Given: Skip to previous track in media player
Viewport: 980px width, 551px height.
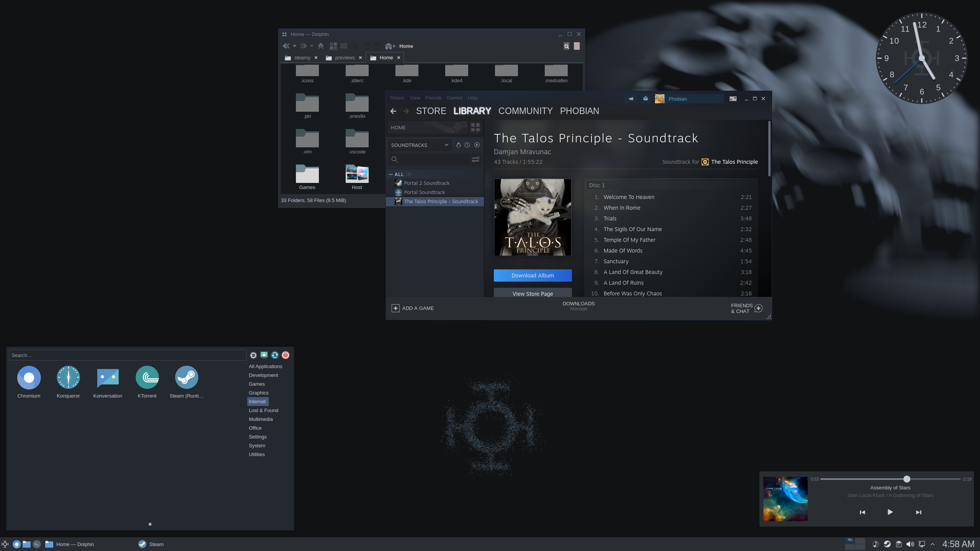Looking at the screenshot, I should point(862,512).
